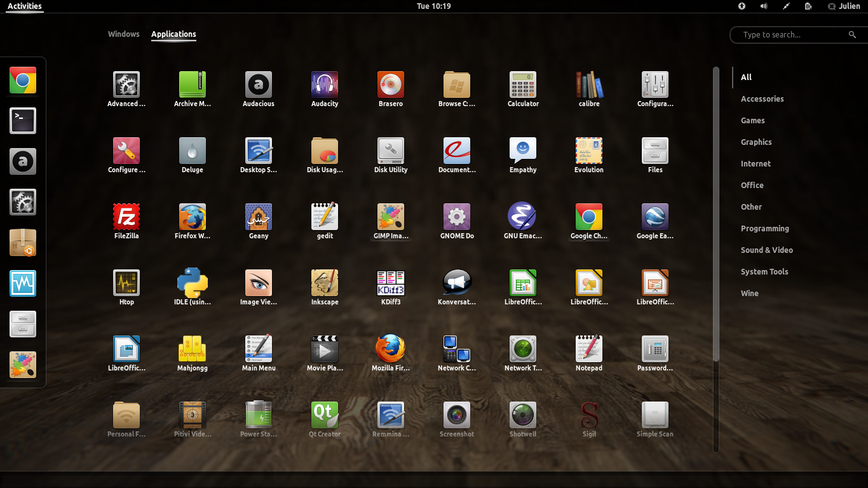Open Evolution mail app
Image resolution: width=868 pixels, height=488 pixels.
pos(589,155)
